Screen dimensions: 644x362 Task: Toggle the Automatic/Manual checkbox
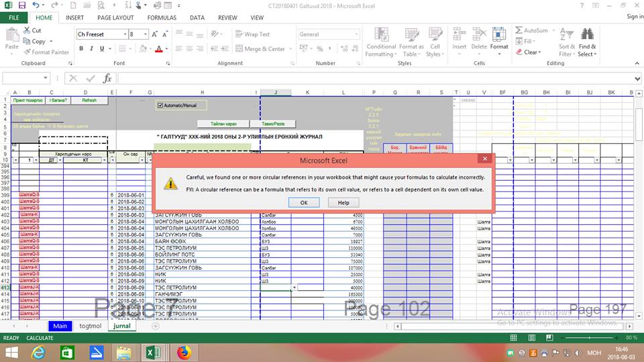coord(160,105)
